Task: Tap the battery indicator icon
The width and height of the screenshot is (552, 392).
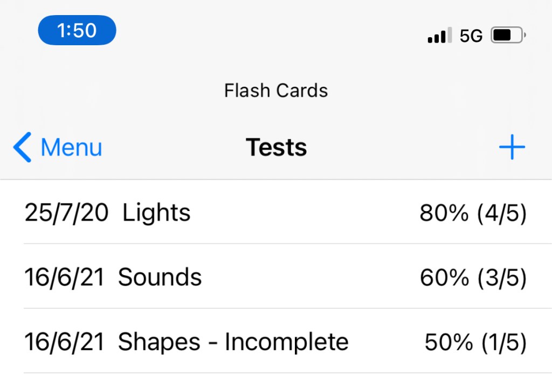Action: click(508, 36)
